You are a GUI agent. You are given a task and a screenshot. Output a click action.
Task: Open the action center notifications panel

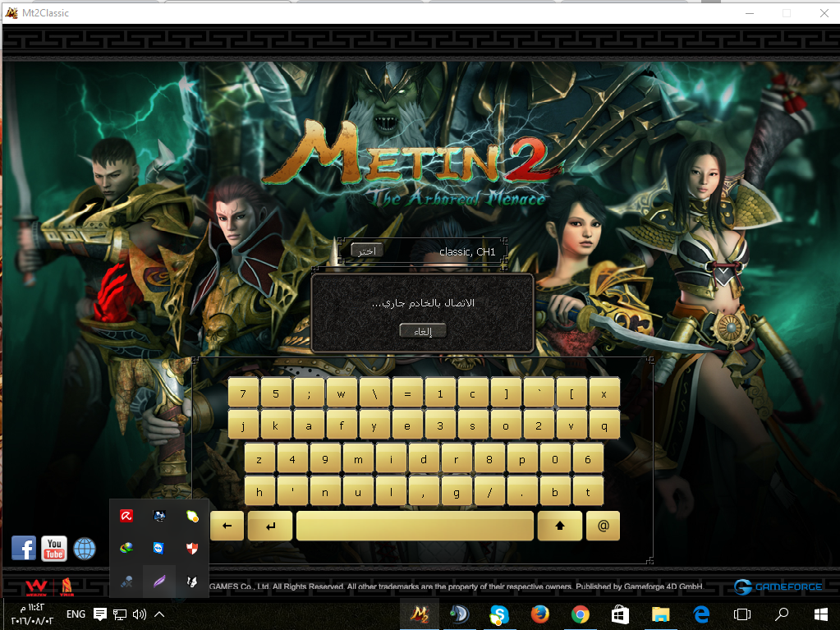click(100, 614)
